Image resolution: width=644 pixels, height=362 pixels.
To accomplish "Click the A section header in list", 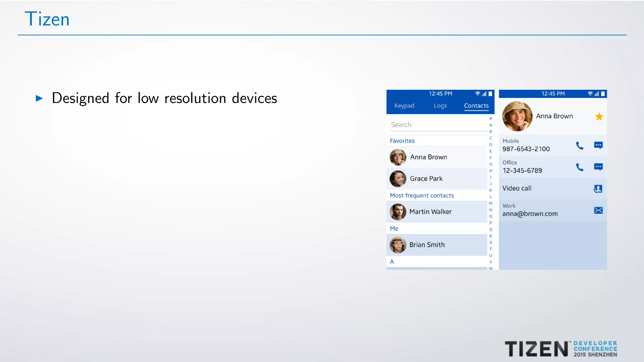I will (x=392, y=261).
